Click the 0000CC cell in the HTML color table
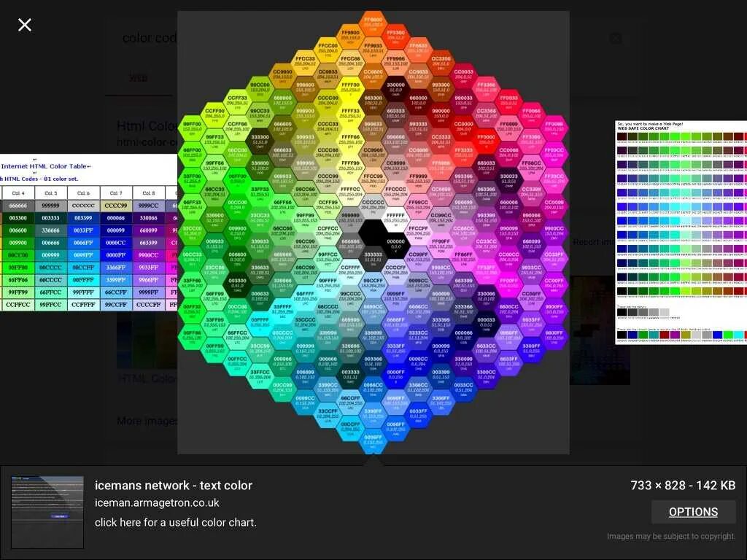 point(116,243)
